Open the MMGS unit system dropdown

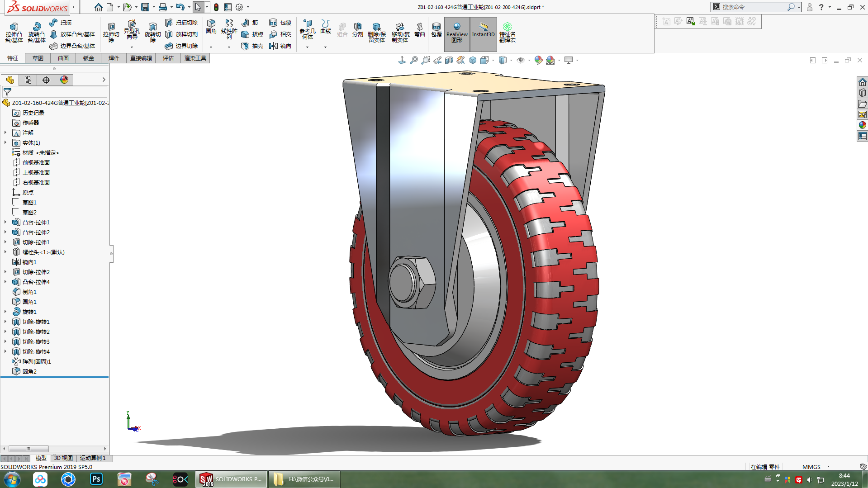pyautogui.click(x=828, y=467)
